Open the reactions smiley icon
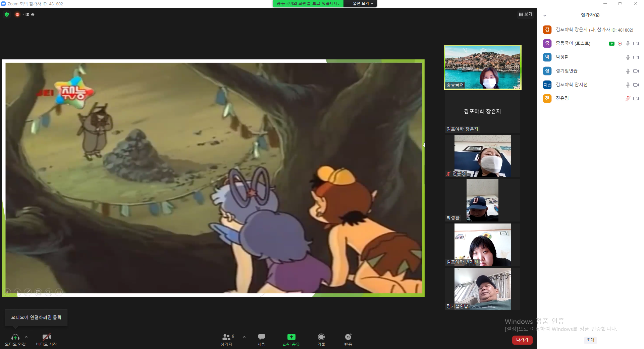This screenshot has width=644, height=349. 348,337
